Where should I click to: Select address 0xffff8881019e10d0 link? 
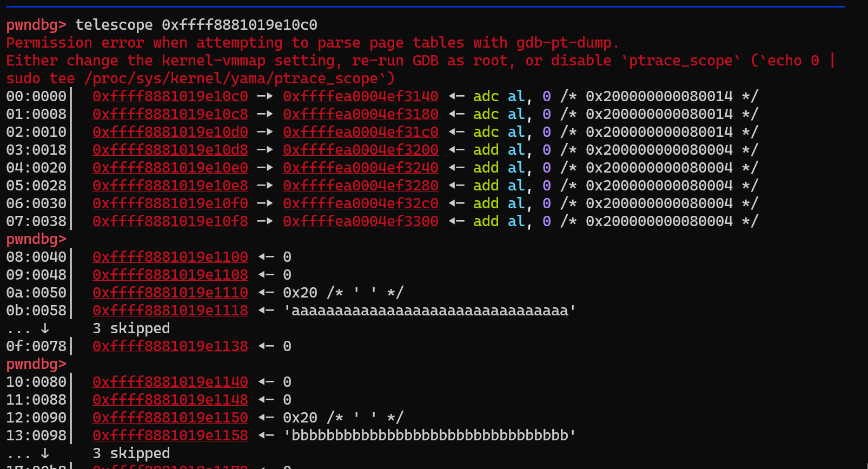(170, 132)
